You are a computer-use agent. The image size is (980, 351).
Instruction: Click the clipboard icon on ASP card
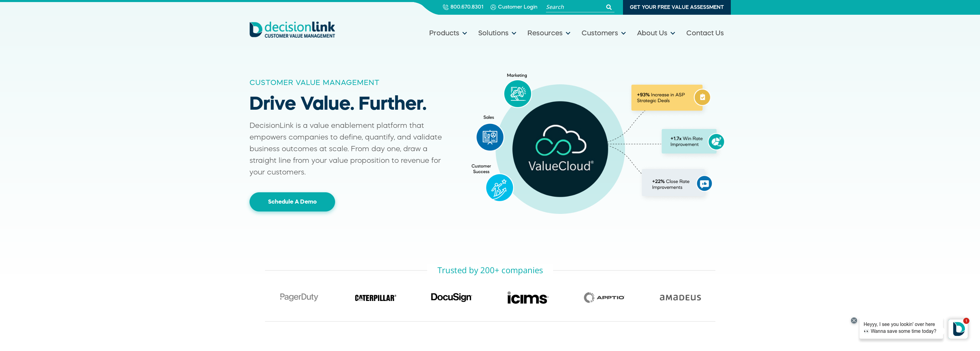click(x=702, y=97)
